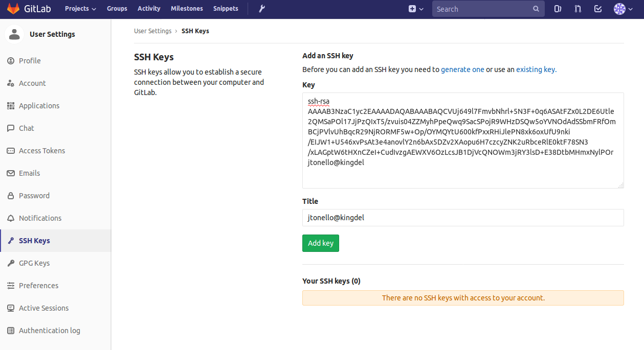
Task: Expand the Projects dropdown
Action: (x=80, y=9)
